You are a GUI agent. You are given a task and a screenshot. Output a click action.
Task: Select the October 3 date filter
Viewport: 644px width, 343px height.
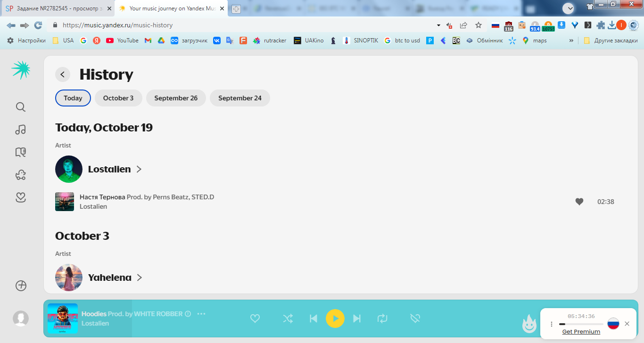pos(118,98)
